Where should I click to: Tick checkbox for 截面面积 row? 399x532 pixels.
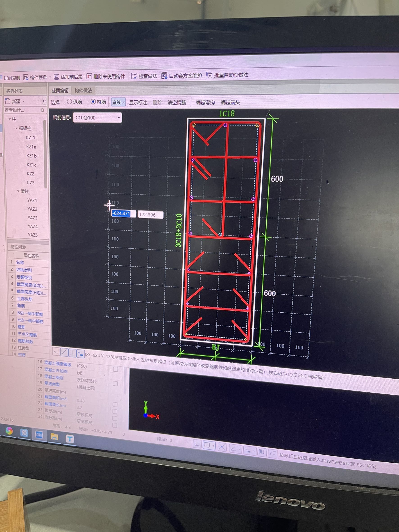[115, 405]
